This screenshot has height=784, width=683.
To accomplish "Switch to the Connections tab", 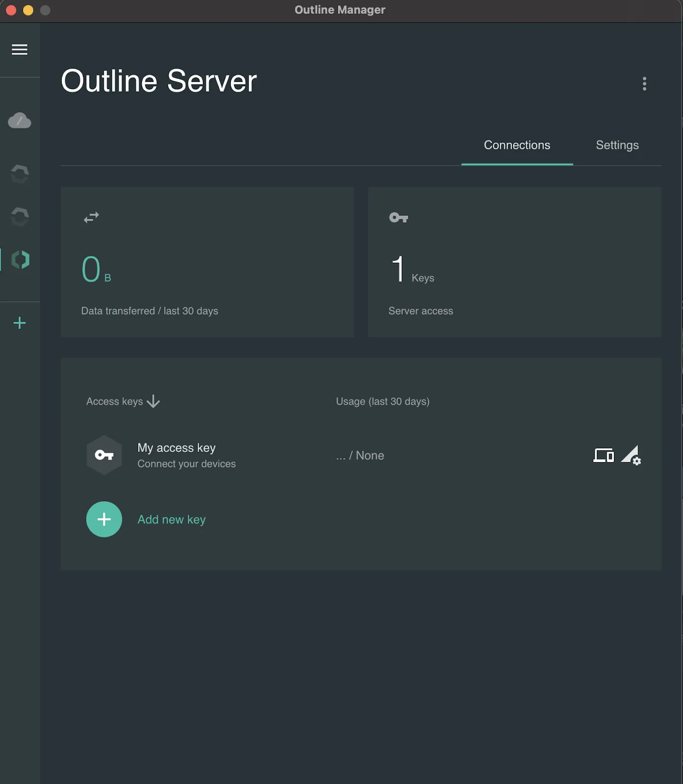I will 517,145.
